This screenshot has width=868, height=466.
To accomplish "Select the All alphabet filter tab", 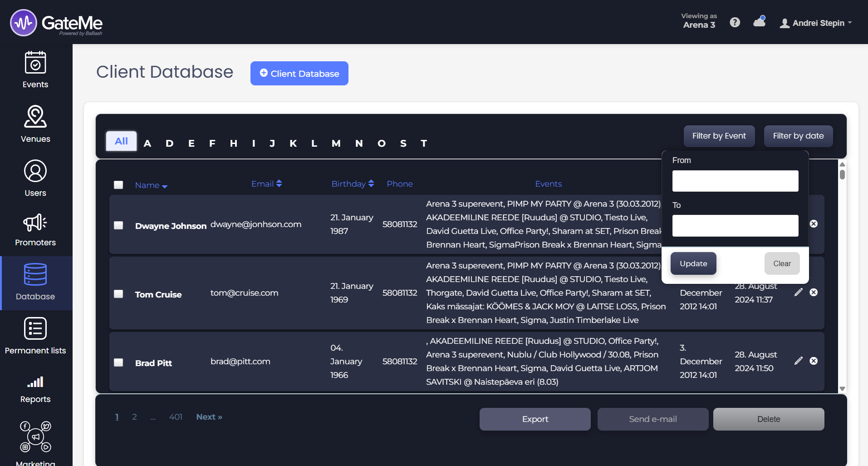I will 121,141.
